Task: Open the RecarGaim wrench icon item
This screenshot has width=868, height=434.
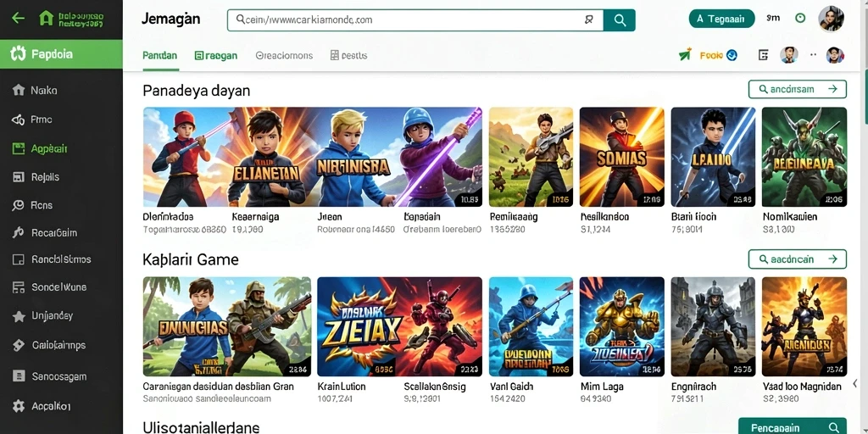Action: coord(19,233)
